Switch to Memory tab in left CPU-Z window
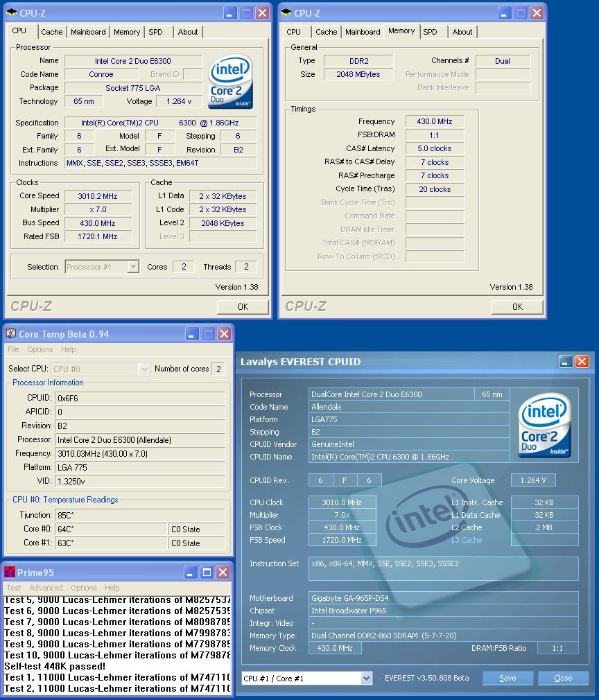Viewport: 599px width, 700px height. tap(127, 32)
